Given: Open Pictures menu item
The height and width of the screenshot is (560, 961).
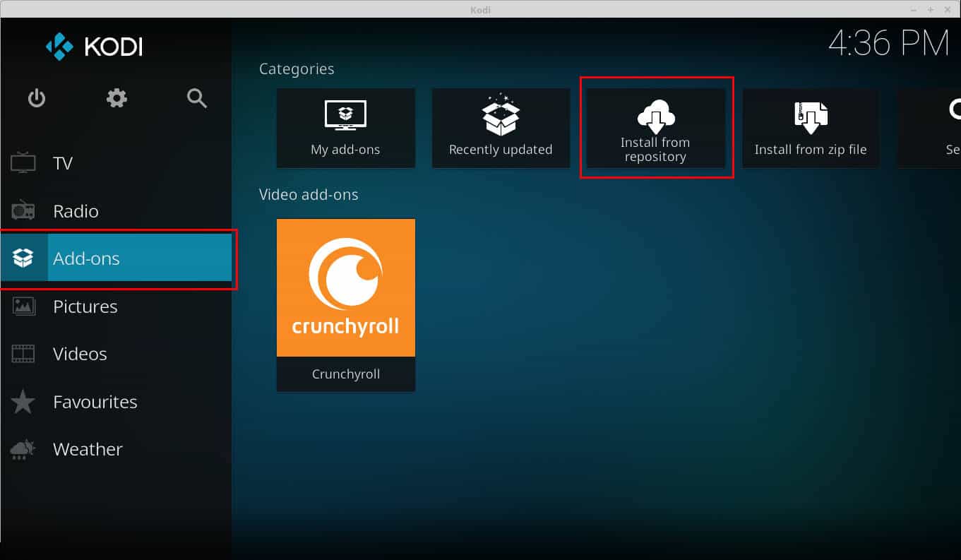Looking at the screenshot, I should (117, 306).
